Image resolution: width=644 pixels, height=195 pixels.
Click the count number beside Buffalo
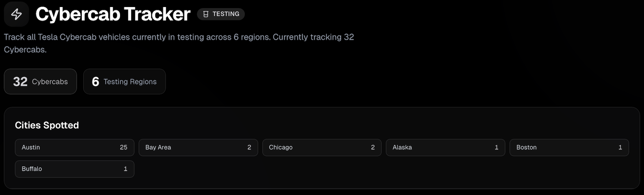(x=125, y=169)
